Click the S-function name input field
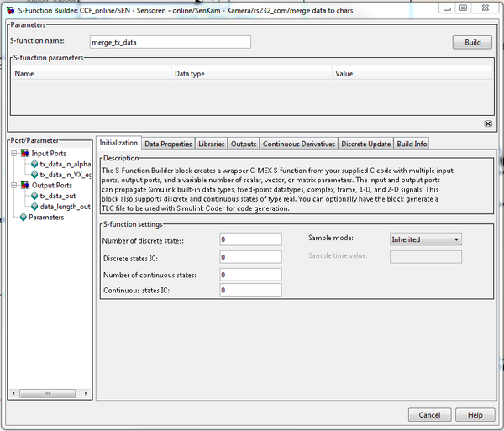 170,42
